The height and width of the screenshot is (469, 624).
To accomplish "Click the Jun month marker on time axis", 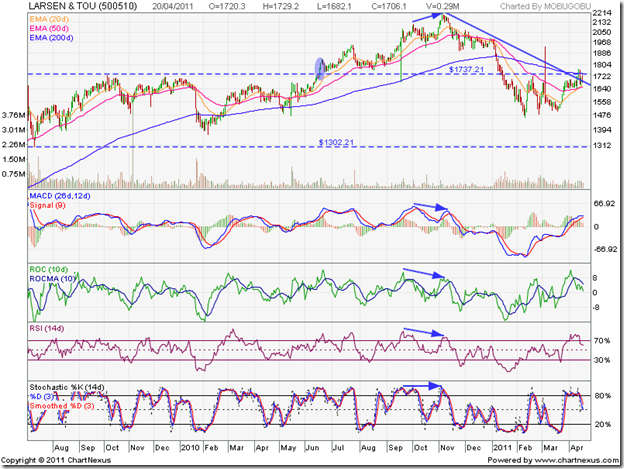I will click(312, 448).
